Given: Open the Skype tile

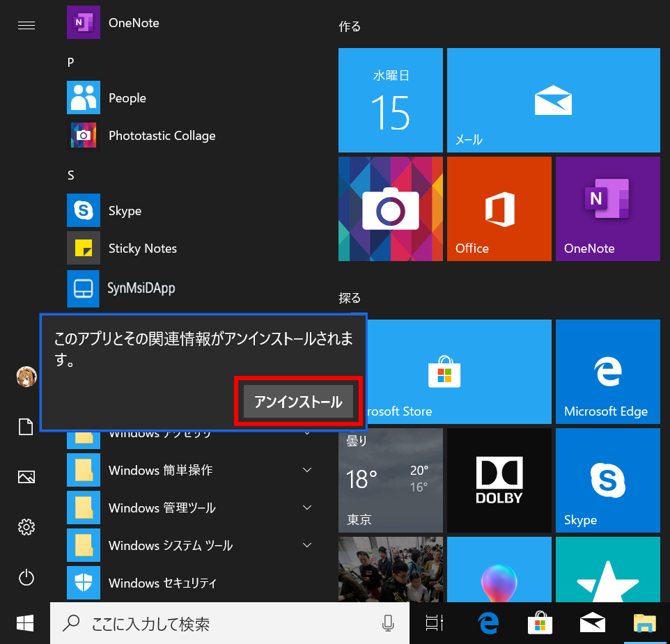Looking at the screenshot, I should pos(607,480).
